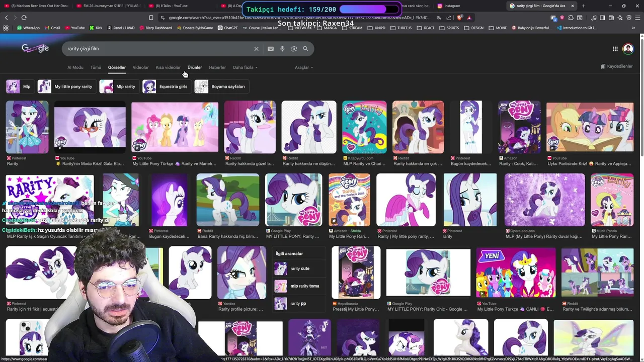Switch to the AI Modu tab
644x362 pixels.
75,67
